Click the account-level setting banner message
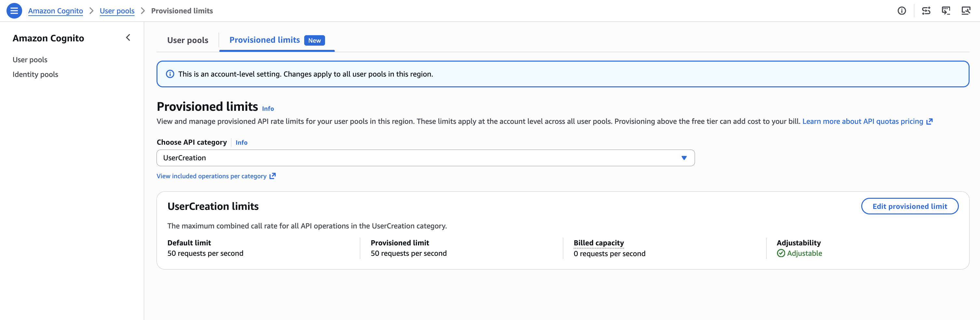Image resolution: width=980 pixels, height=320 pixels. (x=306, y=74)
